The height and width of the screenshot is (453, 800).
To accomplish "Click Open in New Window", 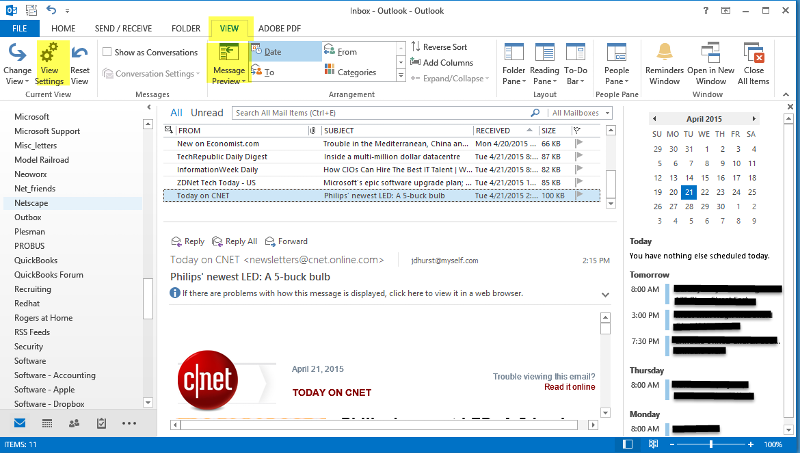I will (x=711, y=64).
